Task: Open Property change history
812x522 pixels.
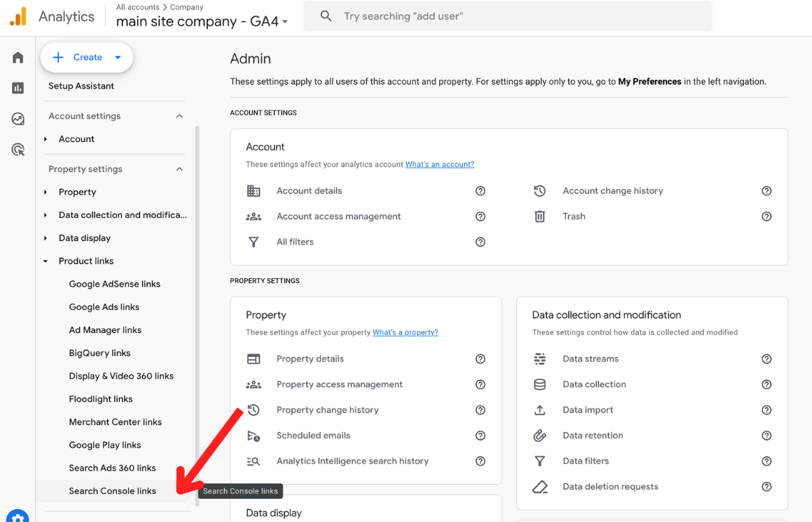Action: coord(328,410)
